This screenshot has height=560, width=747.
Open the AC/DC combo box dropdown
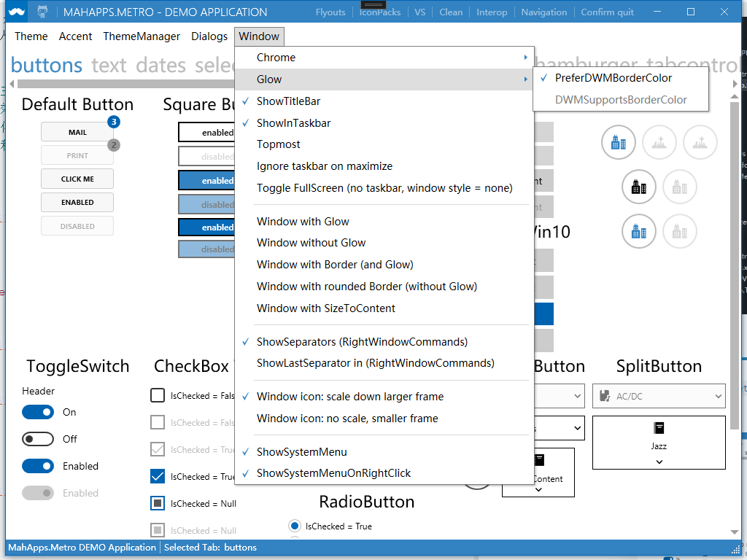tap(718, 396)
